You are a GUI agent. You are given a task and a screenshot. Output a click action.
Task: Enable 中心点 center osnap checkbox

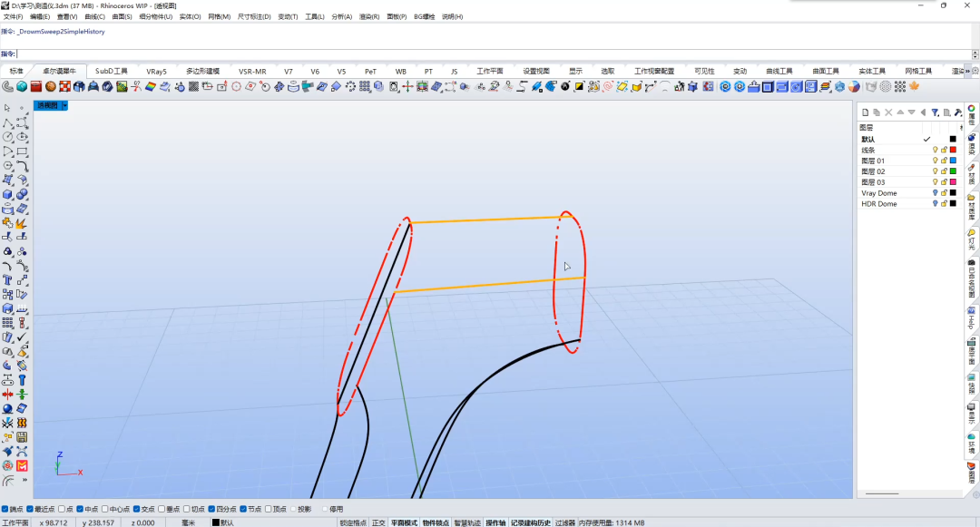105,510
